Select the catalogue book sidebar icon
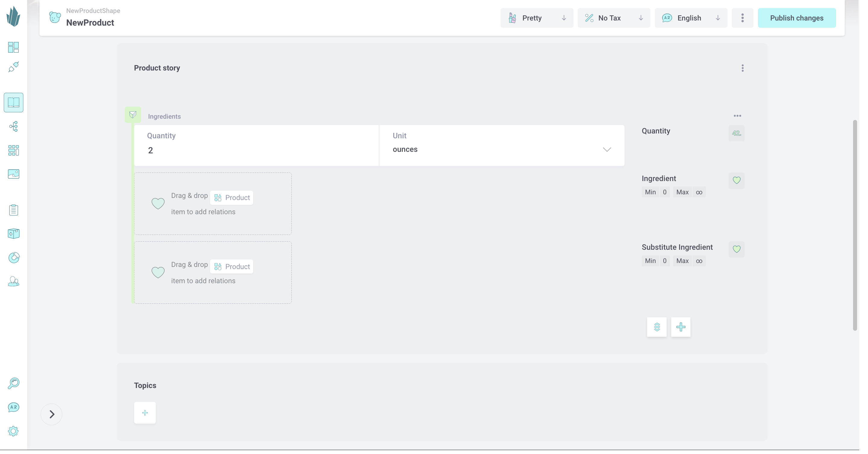868x454 pixels. [x=14, y=103]
